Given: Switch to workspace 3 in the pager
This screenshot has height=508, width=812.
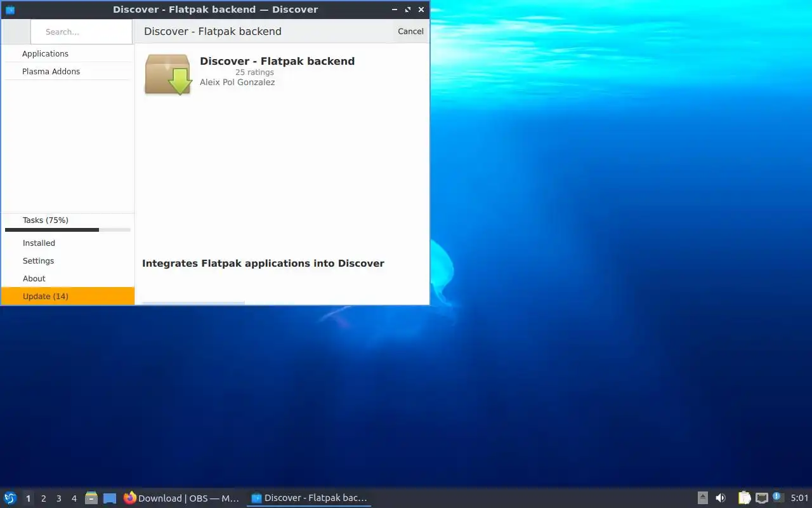Looking at the screenshot, I should coord(58,498).
